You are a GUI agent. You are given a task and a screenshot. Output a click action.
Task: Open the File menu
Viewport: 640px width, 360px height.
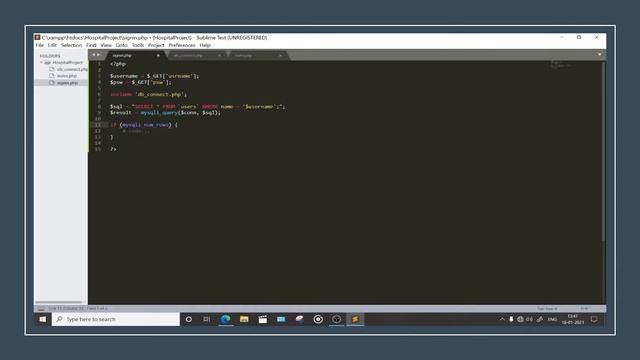[x=40, y=45]
